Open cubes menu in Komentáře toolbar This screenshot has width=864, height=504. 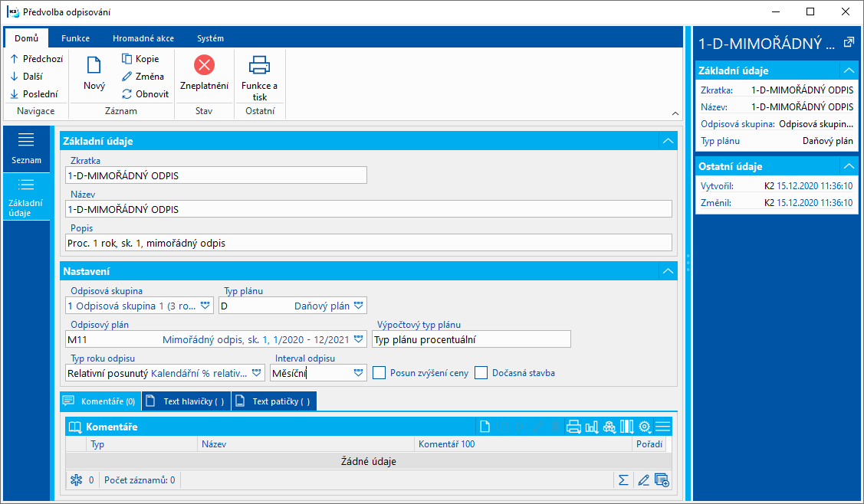click(x=609, y=427)
